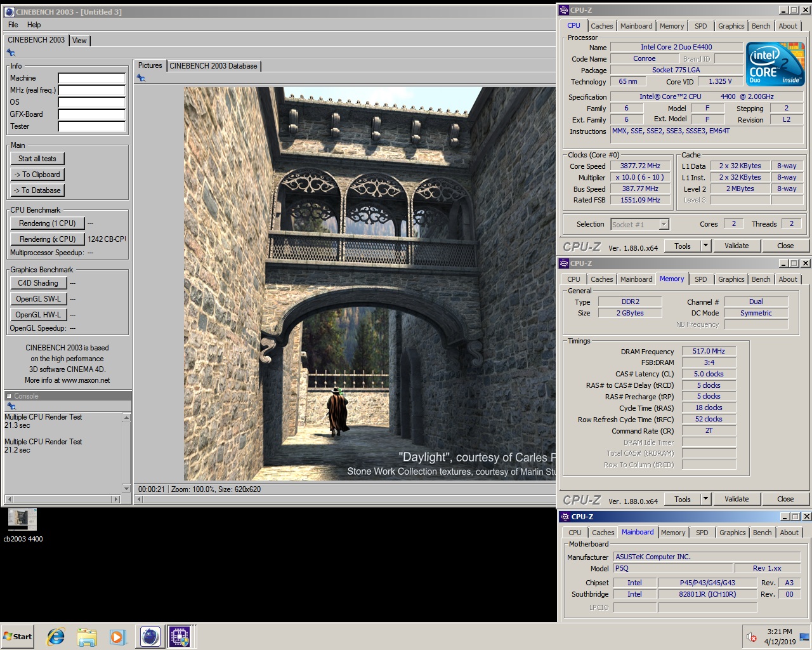Open Windows Media Player from the taskbar

pyautogui.click(x=117, y=637)
